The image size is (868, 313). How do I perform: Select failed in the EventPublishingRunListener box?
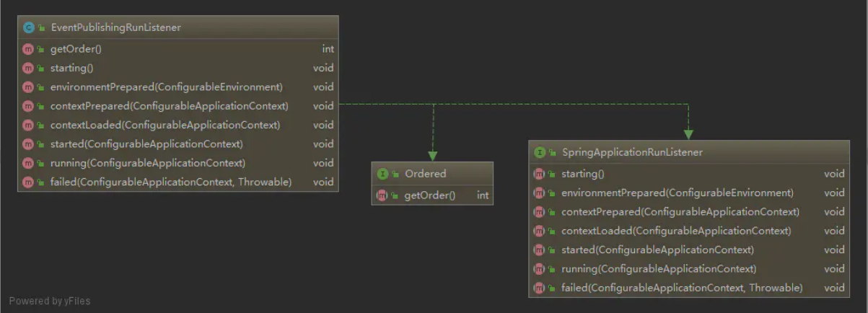[x=170, y=182]
